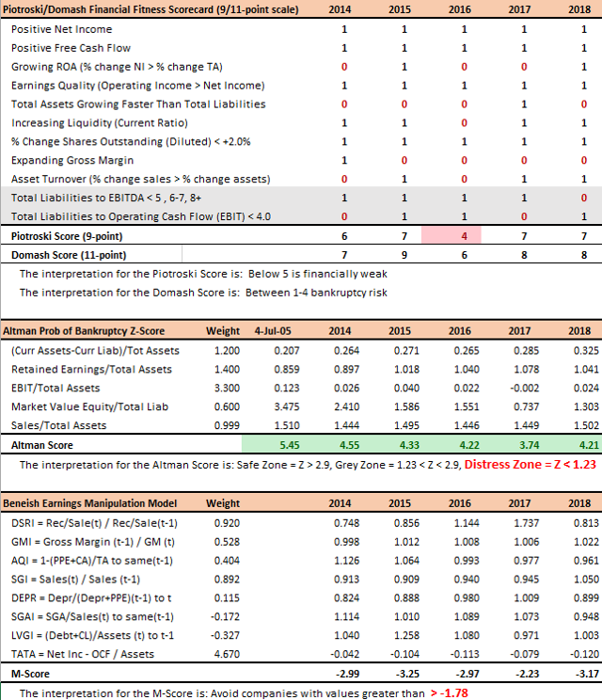Select Altman Score 3.74 for 2017
Image resolution: width=602 pixels, height=700 pixels.
[529, 445]
